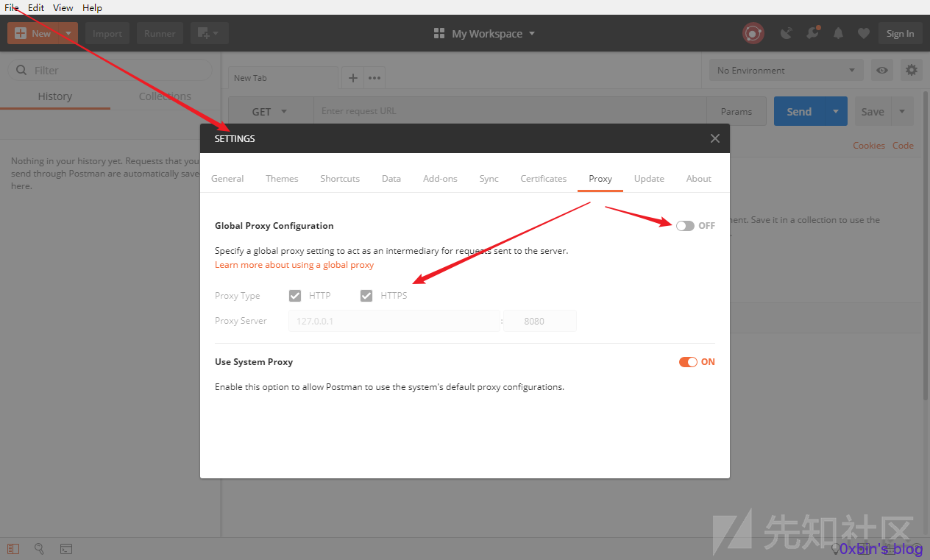The width and height of the screenshot is (930, 560).
Task: Open the View menu
Action: (63, 7)
